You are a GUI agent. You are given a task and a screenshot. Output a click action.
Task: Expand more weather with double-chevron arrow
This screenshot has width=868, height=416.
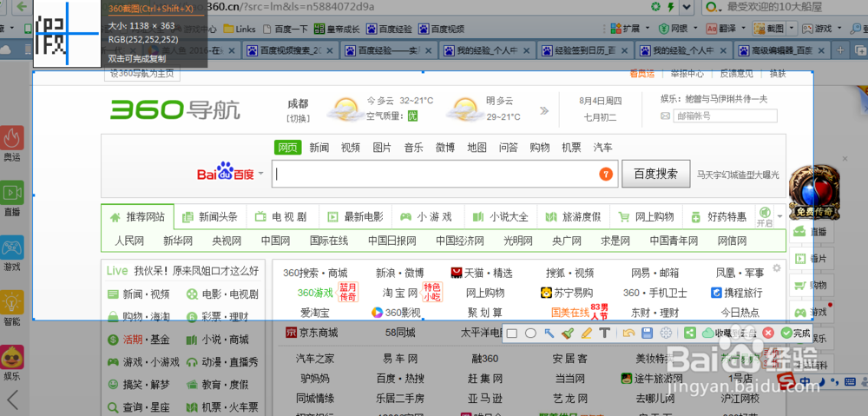544,110
